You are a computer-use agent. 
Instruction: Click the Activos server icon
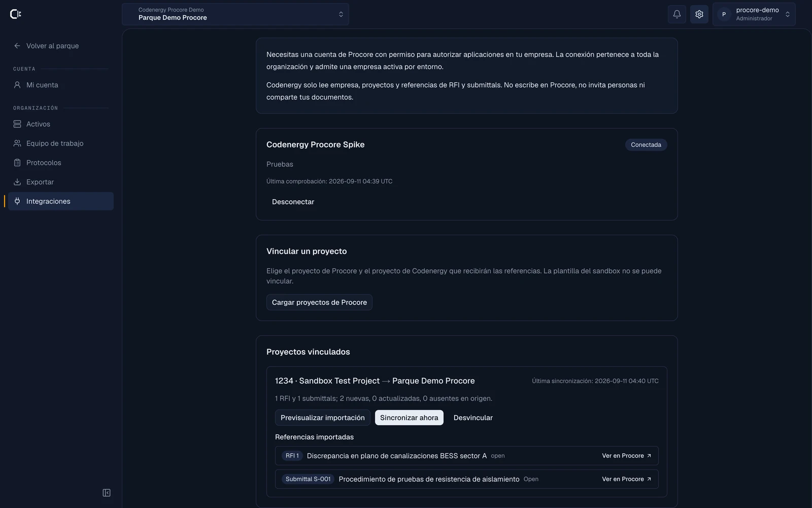point(17,124)
